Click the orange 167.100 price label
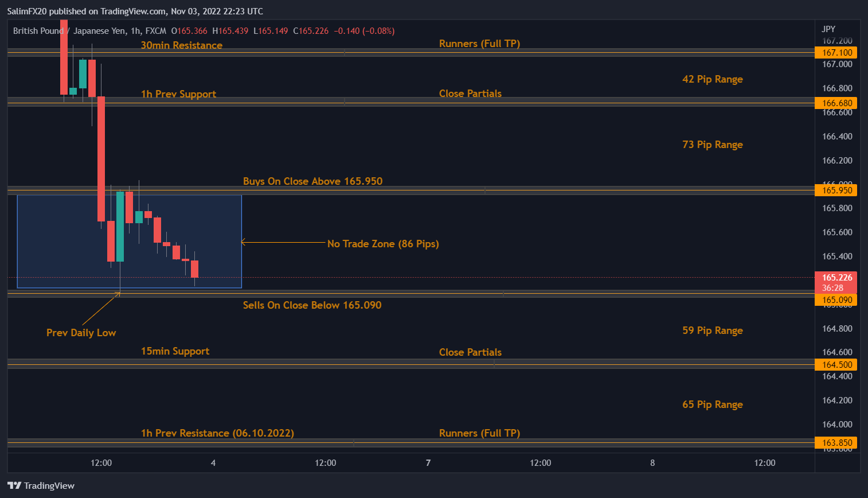 tap(835, 52)
